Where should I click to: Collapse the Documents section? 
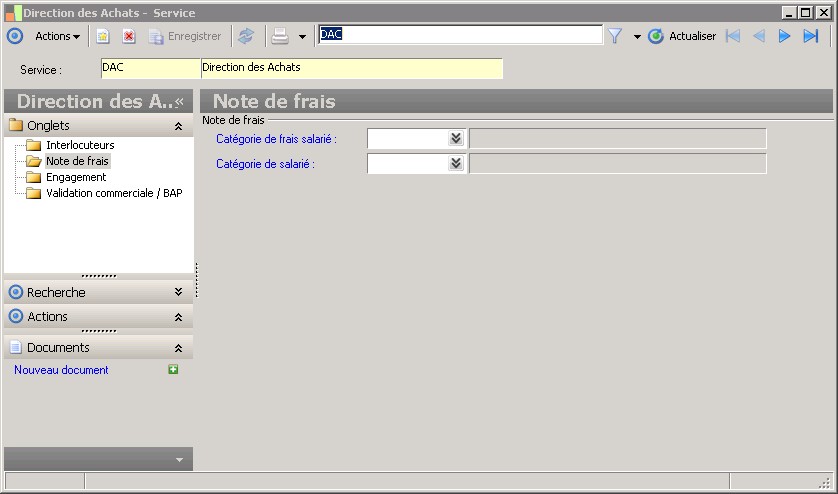point(179,348)
